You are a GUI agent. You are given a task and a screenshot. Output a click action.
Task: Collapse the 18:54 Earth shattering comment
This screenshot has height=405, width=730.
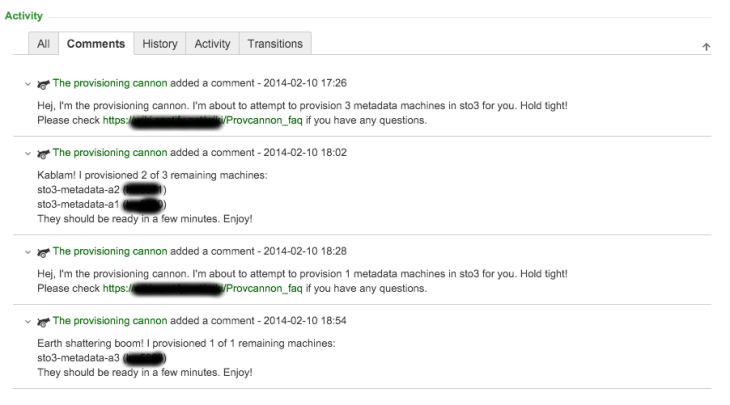[28, 321]
